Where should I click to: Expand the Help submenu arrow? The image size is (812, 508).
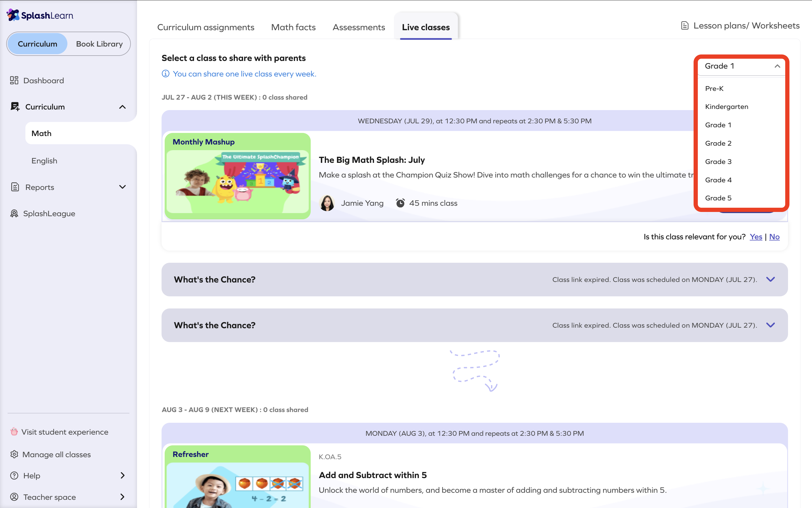click(122, 476)
